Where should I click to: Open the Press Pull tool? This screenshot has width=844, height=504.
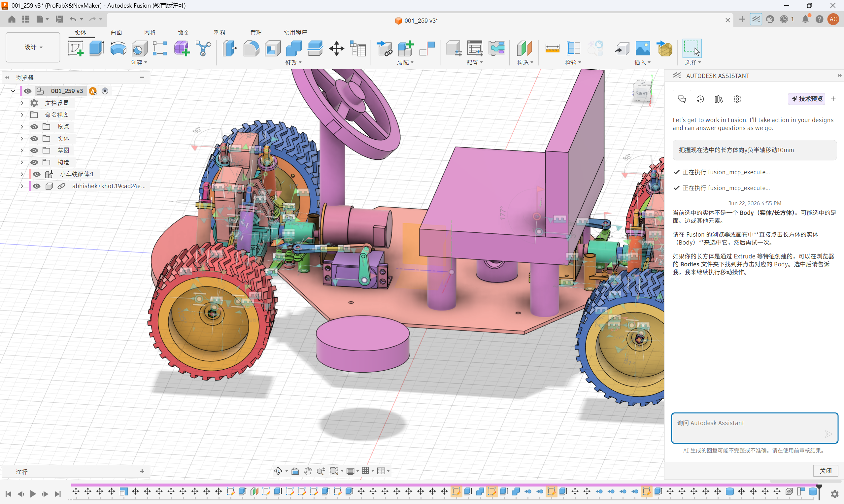[230, 48]
